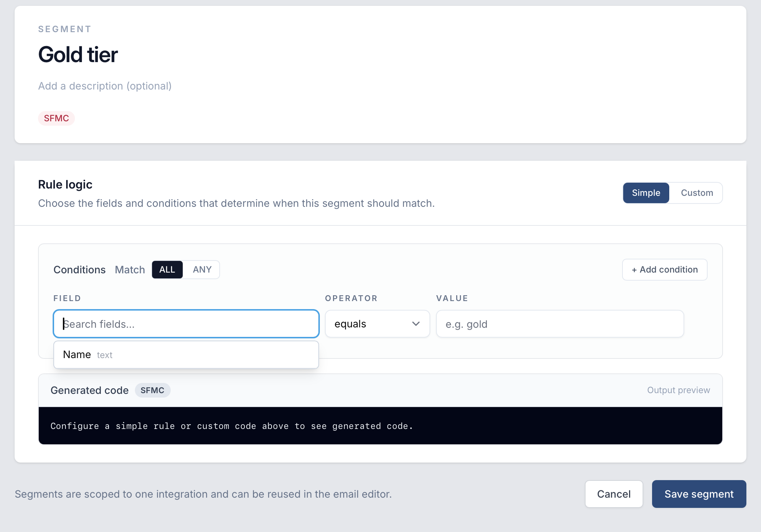Click the Generated code heading

tap(90, 390)
